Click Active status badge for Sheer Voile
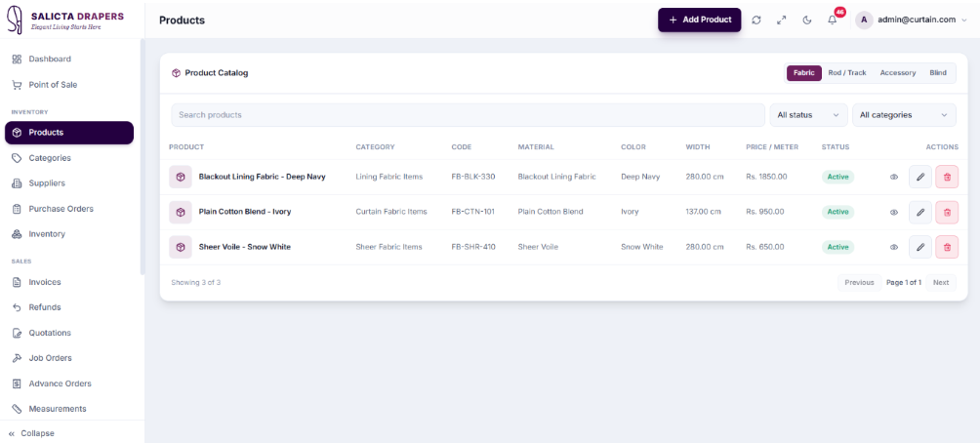Image resolution: width=980 pixels, height=443 pixels. tap(837, 247)
